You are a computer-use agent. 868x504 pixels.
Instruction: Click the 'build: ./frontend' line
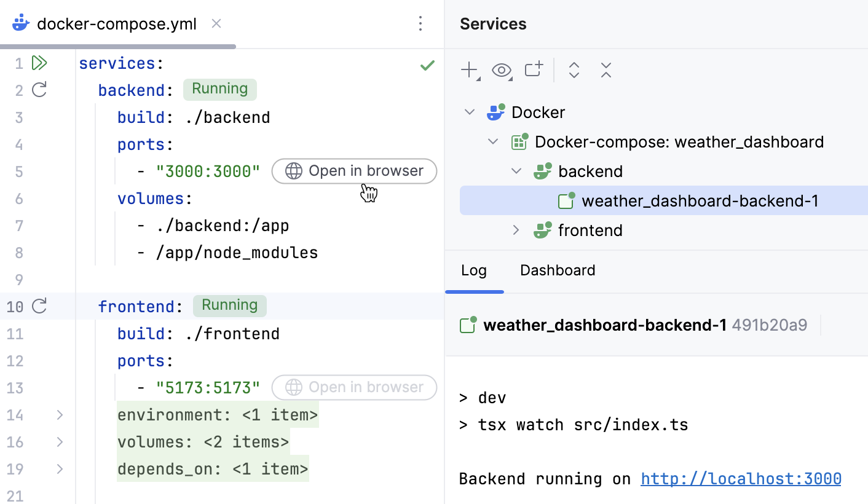pyautogui.click(x=199, y=334)
